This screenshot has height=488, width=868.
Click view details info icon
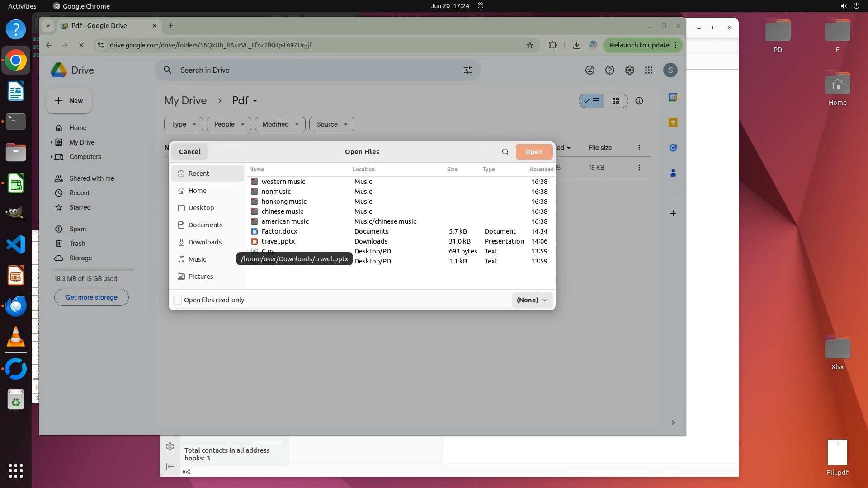click(x=639, y=101)
